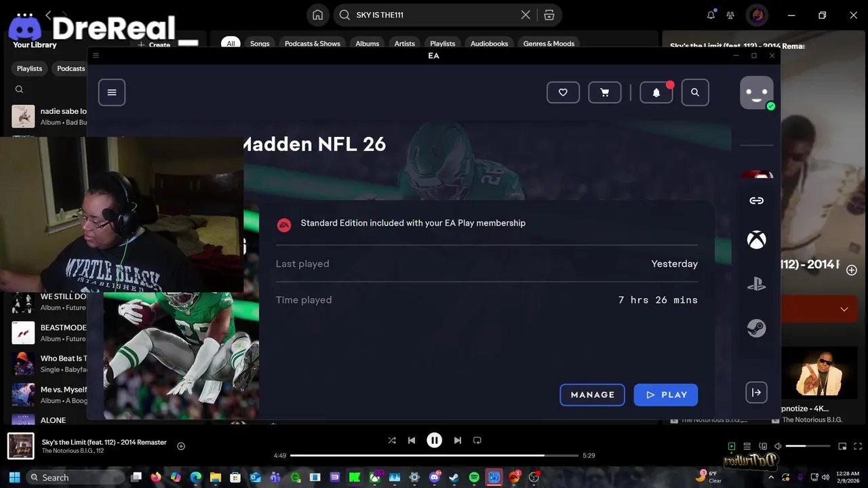Open EA notifications bell
The width and height of the screenshot is (868, 488).
pos(656,92)
